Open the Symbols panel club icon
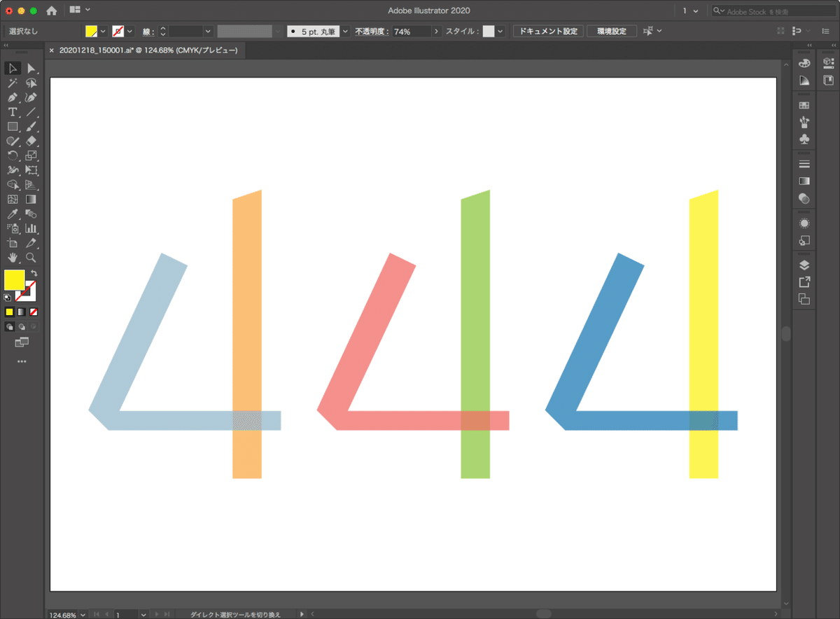Image resolution: width=840 pixels, height=619 pixels. click(x=804, y=139)
